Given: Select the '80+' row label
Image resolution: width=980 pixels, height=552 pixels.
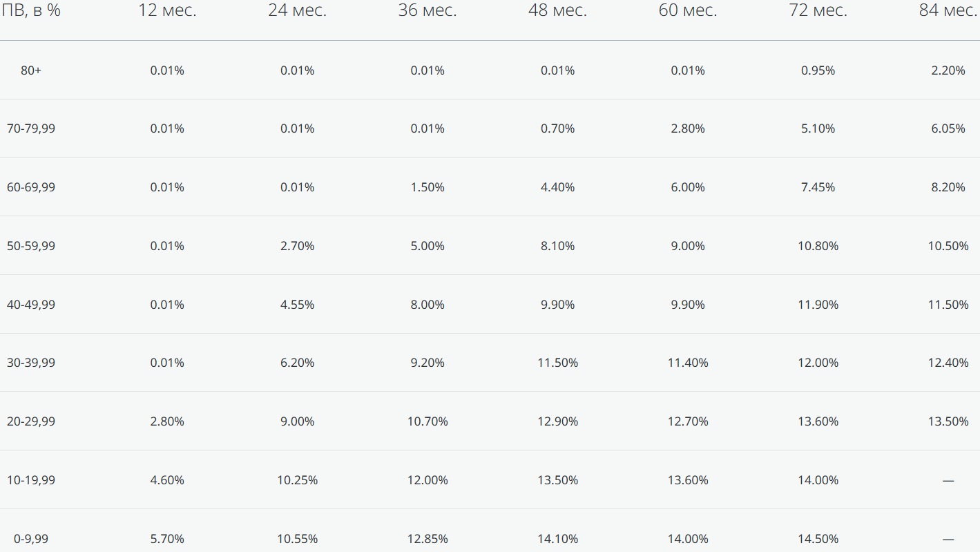Looking at the screenshot, I should pyautogui.click(x=31, y=70).
